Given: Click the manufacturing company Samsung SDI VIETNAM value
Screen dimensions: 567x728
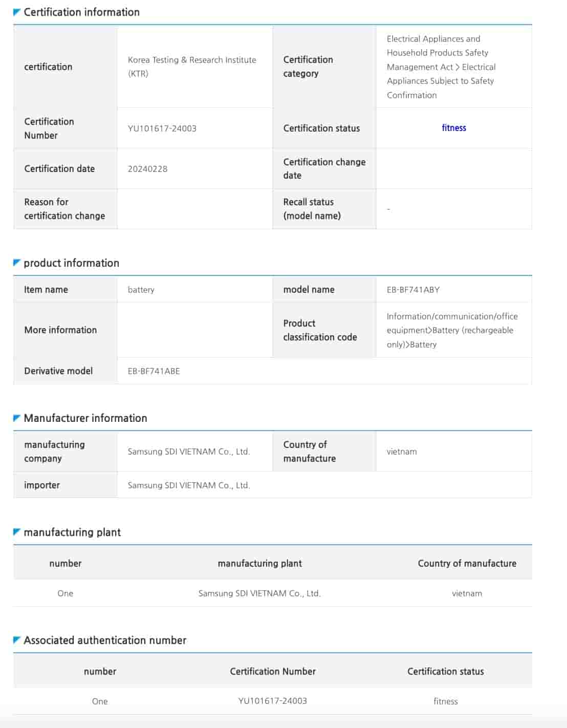Looking at the screenshot, I should coord(188,452).
